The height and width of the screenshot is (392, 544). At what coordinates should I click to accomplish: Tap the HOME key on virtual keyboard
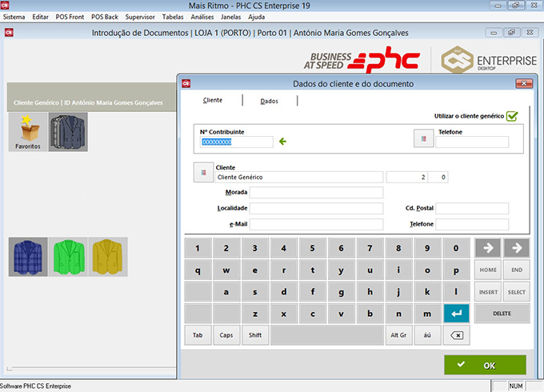coord(488,270)
